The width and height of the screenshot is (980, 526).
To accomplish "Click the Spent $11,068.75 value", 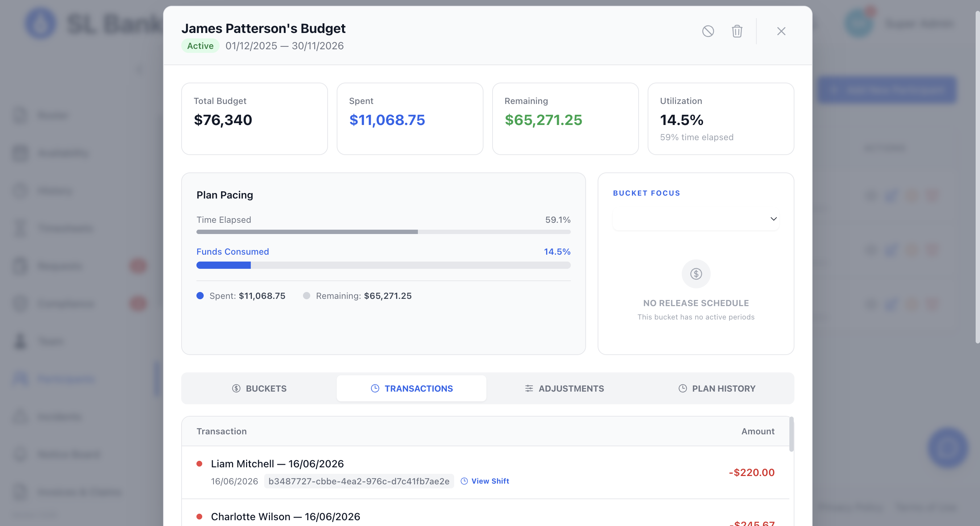I will tap(387, 120).
